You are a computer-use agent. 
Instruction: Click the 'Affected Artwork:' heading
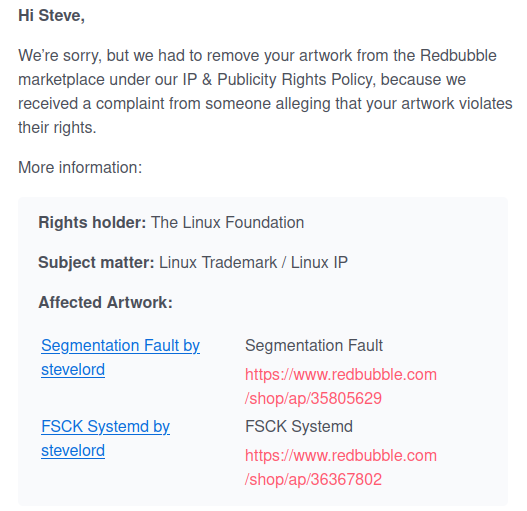click(x=106, y=302)
